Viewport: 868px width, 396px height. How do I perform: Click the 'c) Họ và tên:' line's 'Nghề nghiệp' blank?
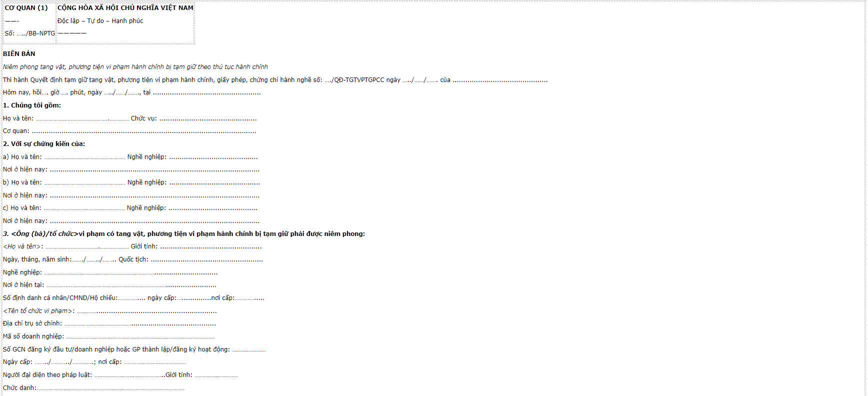point(213,208)
